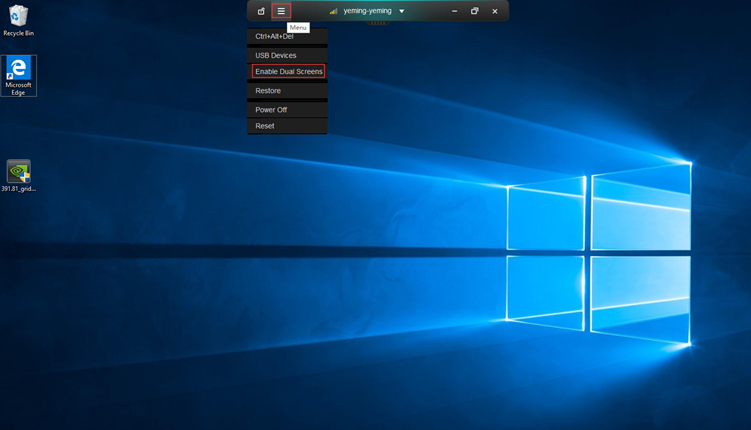Click the toolbar drag handle grip

coord(378,23)
